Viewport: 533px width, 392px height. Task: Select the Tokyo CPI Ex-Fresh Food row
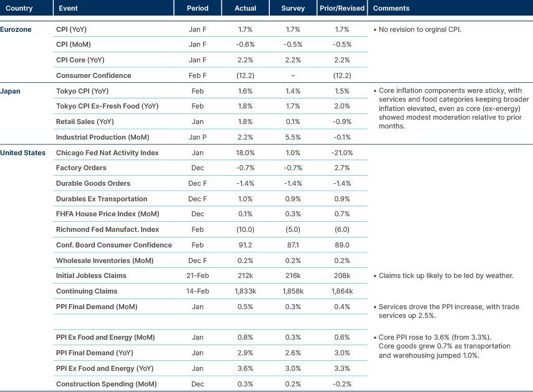coord(106,106)
